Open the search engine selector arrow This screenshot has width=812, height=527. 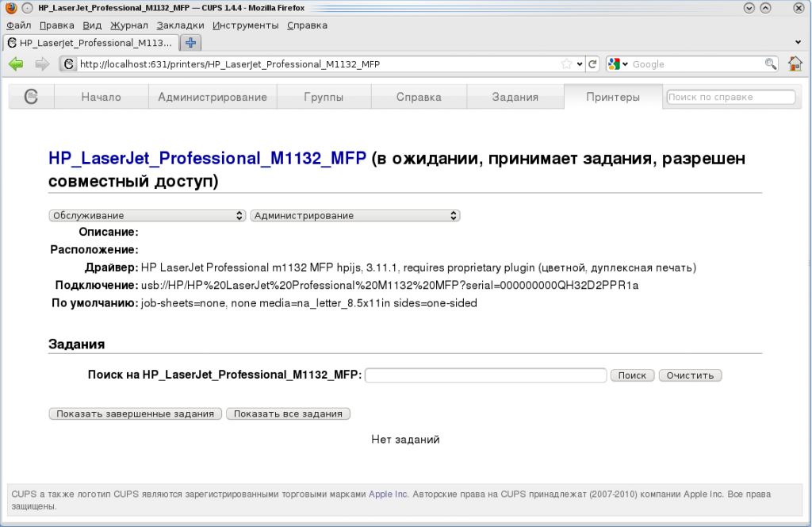[625, 64]
